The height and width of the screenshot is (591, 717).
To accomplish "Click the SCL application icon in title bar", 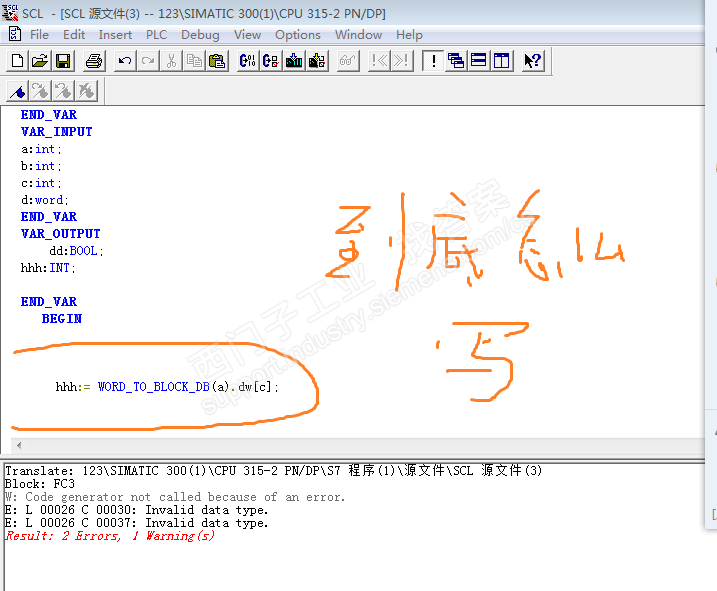I will pyautogui.click(x=10, y=12).
